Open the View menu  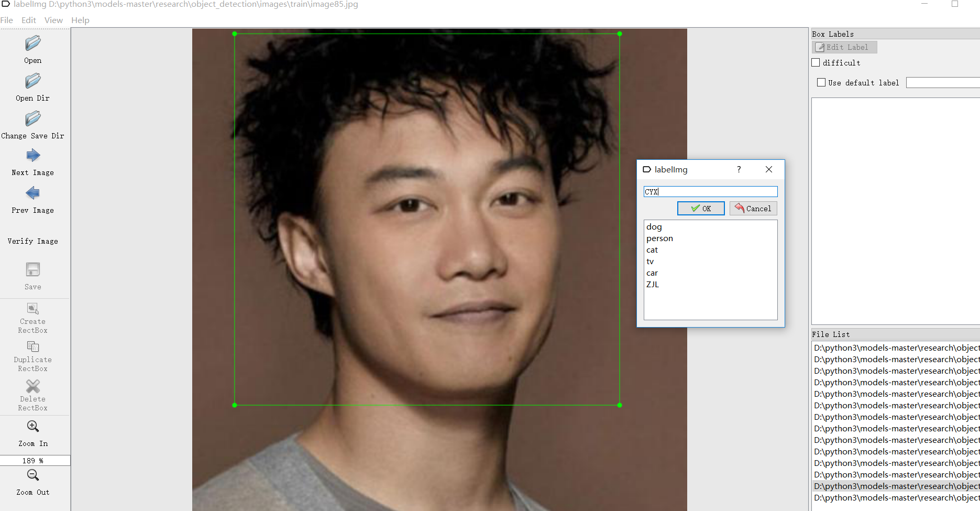[x=53, y=20]
